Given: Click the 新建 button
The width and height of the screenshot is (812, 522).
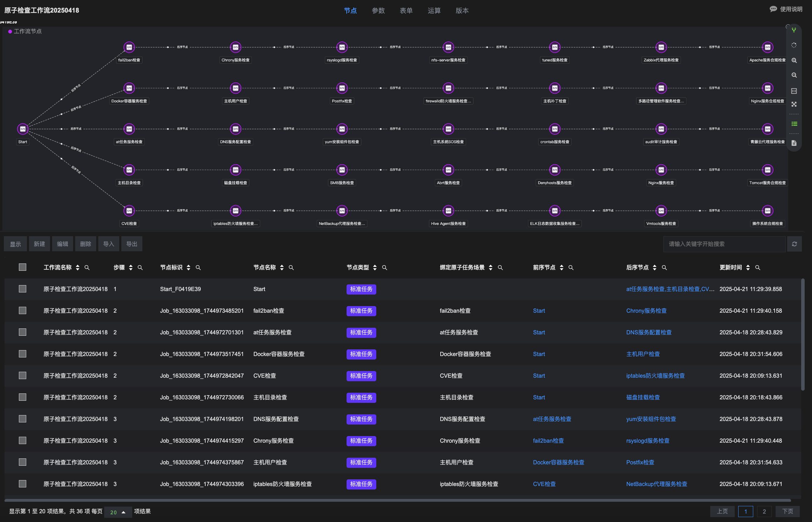Looking at the screenshot, I should pos(39,244).
